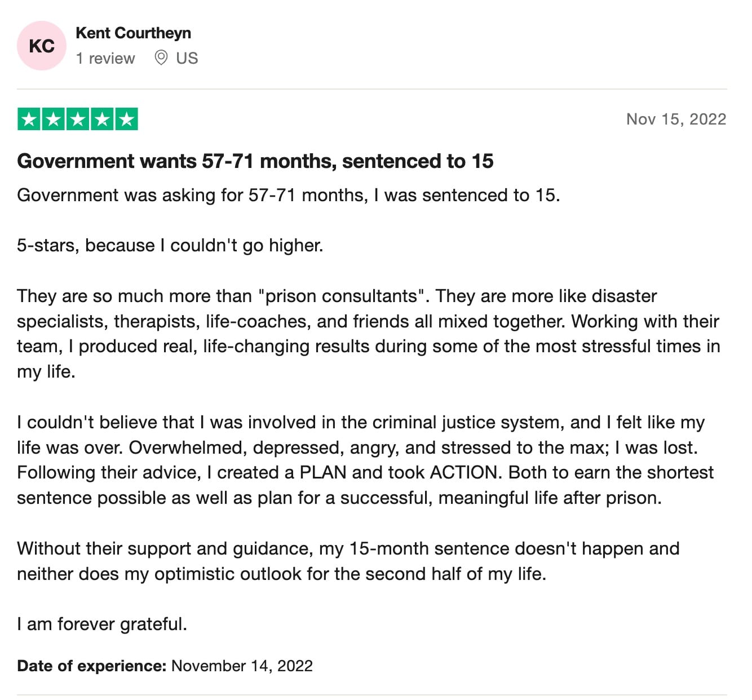
Task: Click the fifth green rating star
Action: (127, 119)
